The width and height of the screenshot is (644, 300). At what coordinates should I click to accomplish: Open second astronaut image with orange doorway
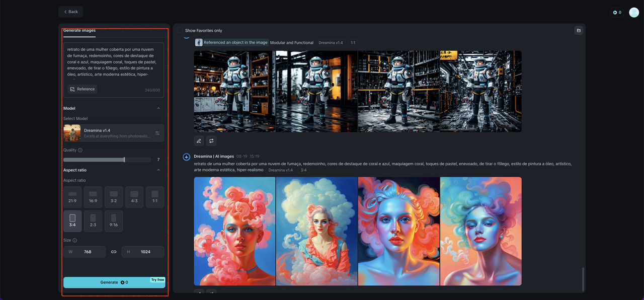316,91
